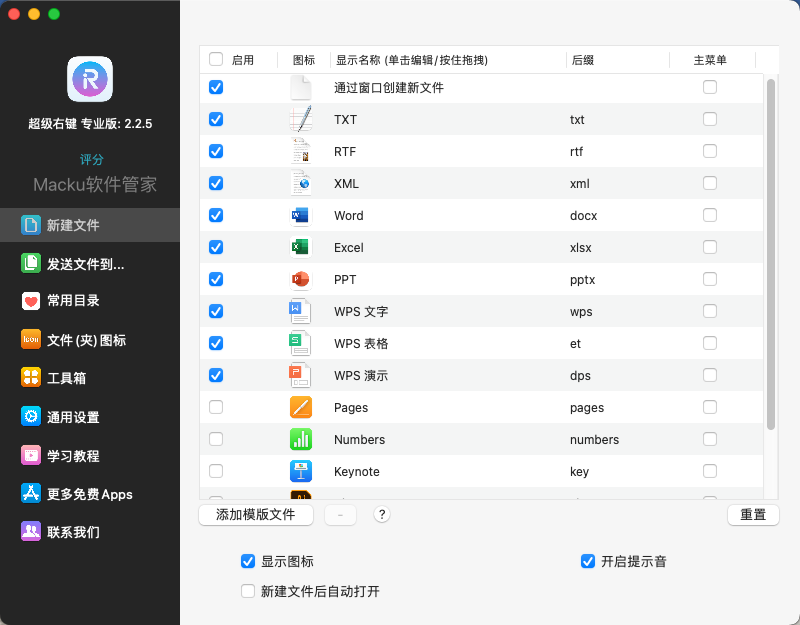The height and width of the screenshot is (625, 800).
Task: Click the pptx suffix cell
Action: pos(582,280)
